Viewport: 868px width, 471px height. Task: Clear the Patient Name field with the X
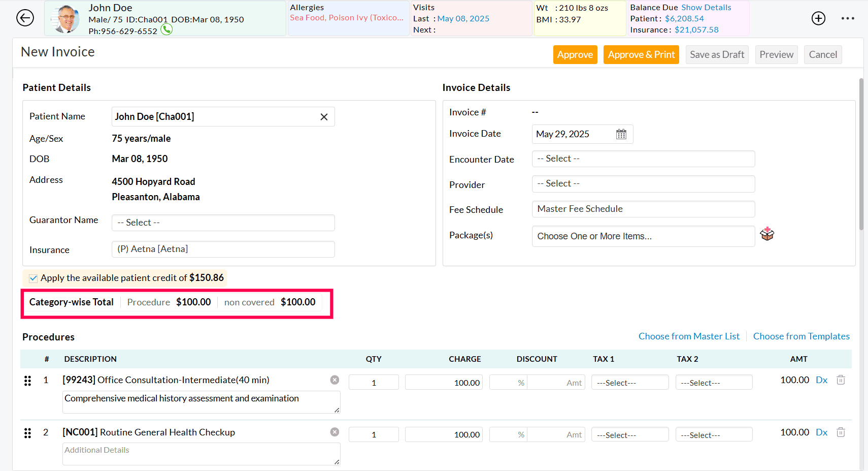(324, 116)
